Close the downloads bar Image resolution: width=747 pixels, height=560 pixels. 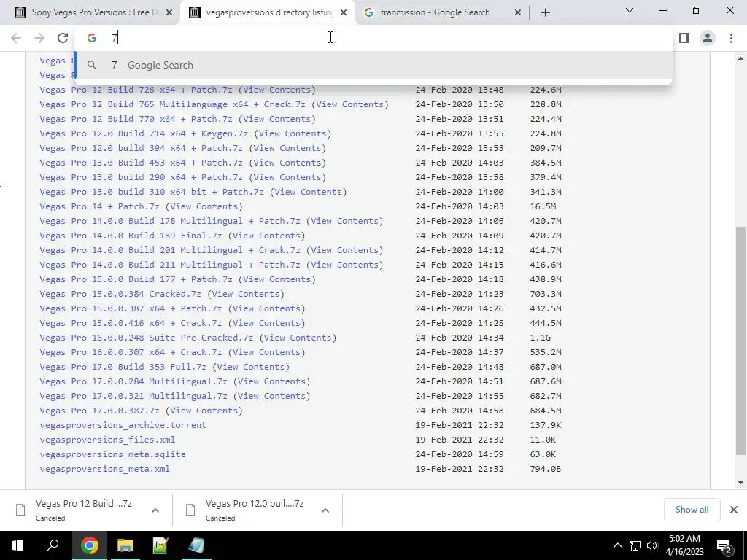[734, 510]
